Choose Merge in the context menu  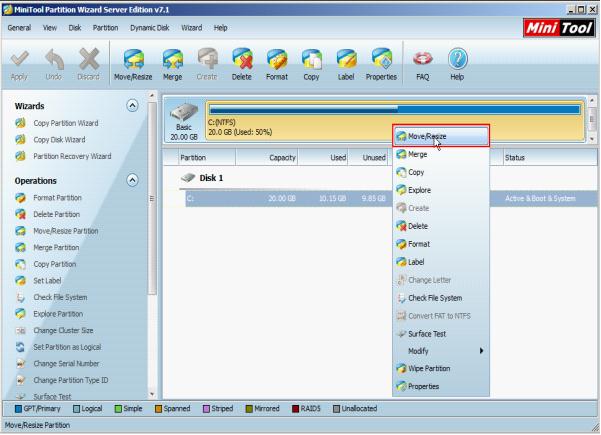441,154
